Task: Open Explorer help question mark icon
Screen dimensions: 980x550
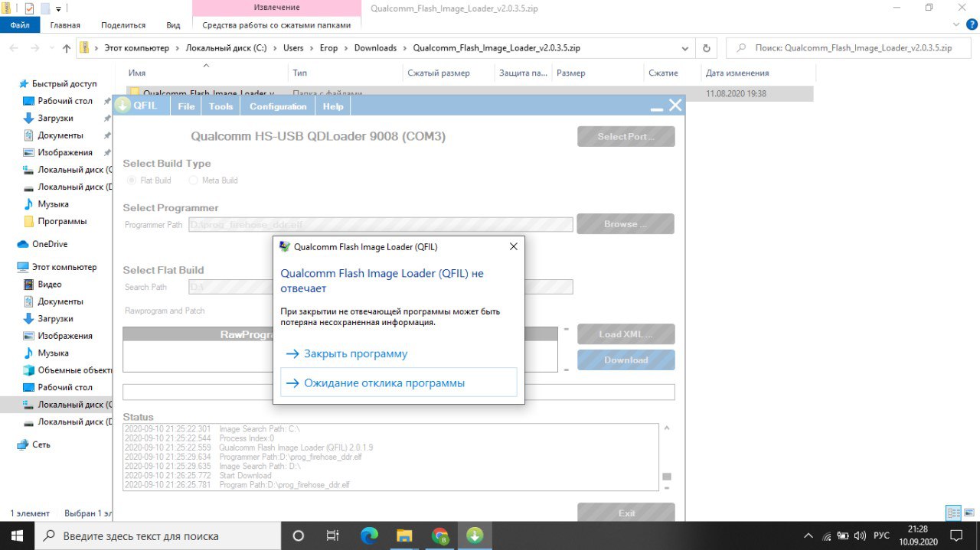Action: tap(972, 24)
